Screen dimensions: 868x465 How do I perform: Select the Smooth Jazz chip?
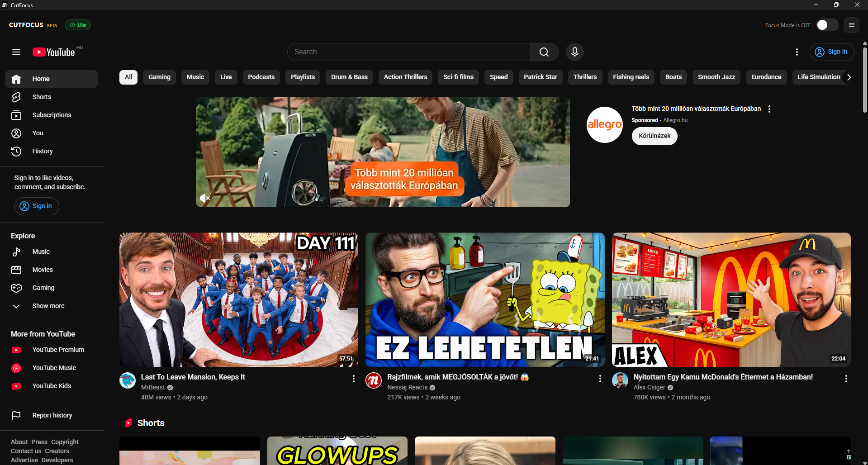pos(716,77)
